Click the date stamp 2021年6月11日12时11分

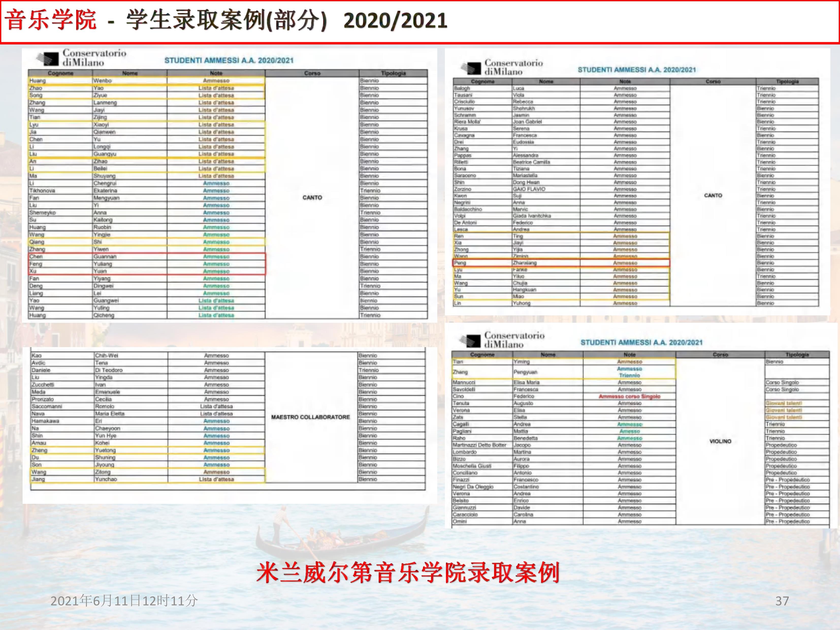click(x=124, y=601)
